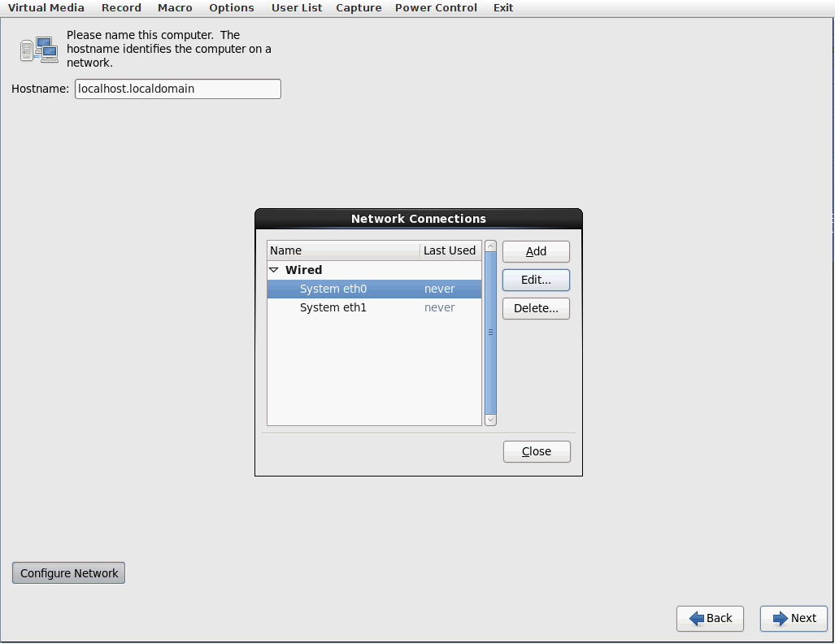This screenshot has width=835, height=644.
Task: Click Exit in the menu bar
Action: pos(503,7)
